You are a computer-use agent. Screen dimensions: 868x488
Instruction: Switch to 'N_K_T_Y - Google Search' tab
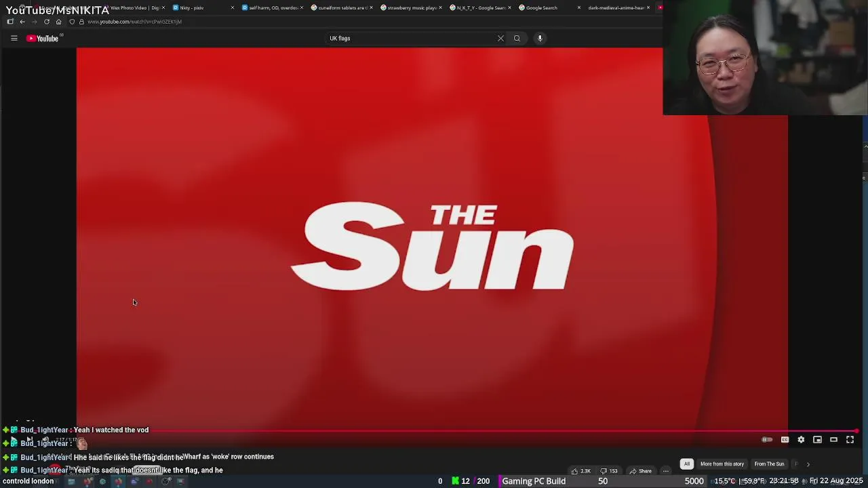(480, 7)
